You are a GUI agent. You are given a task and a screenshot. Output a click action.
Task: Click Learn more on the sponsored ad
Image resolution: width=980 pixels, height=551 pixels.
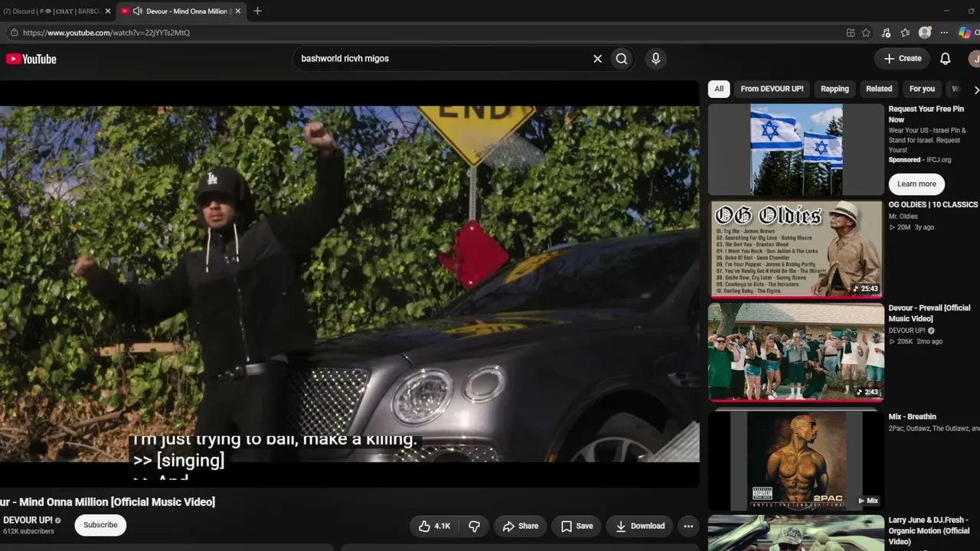point(916,184)
